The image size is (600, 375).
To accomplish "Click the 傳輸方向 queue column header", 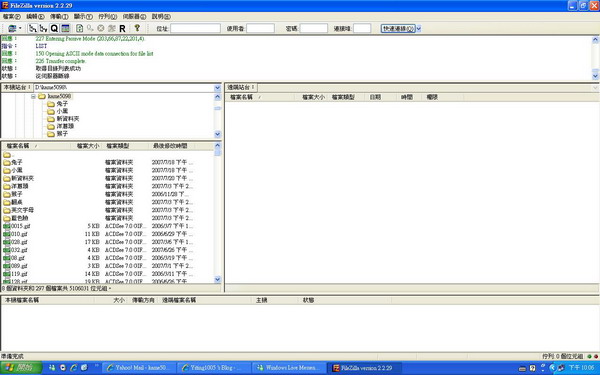I will point(143,300).
